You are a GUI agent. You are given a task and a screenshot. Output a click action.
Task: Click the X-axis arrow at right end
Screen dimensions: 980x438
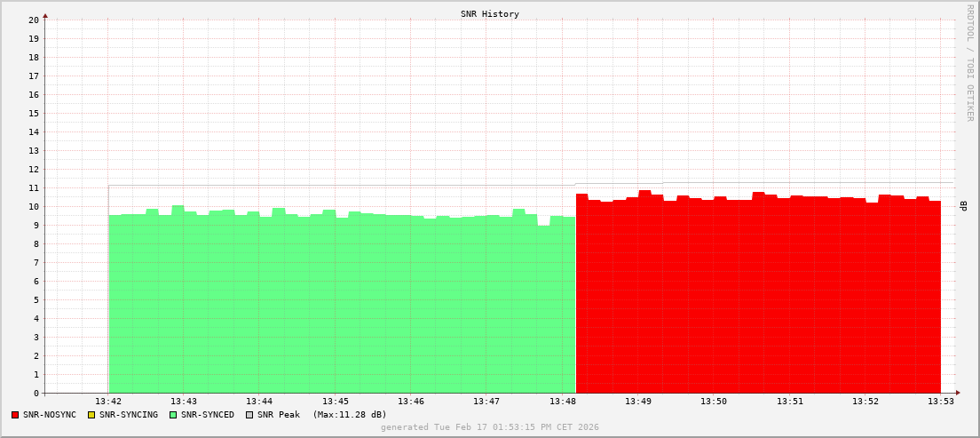point(957,393)
